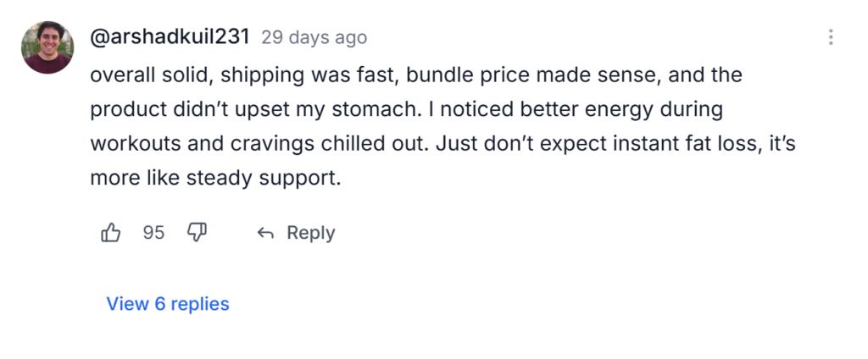
Task: Open the @arshadkuil231 user profile
Action: pos(170,37)
